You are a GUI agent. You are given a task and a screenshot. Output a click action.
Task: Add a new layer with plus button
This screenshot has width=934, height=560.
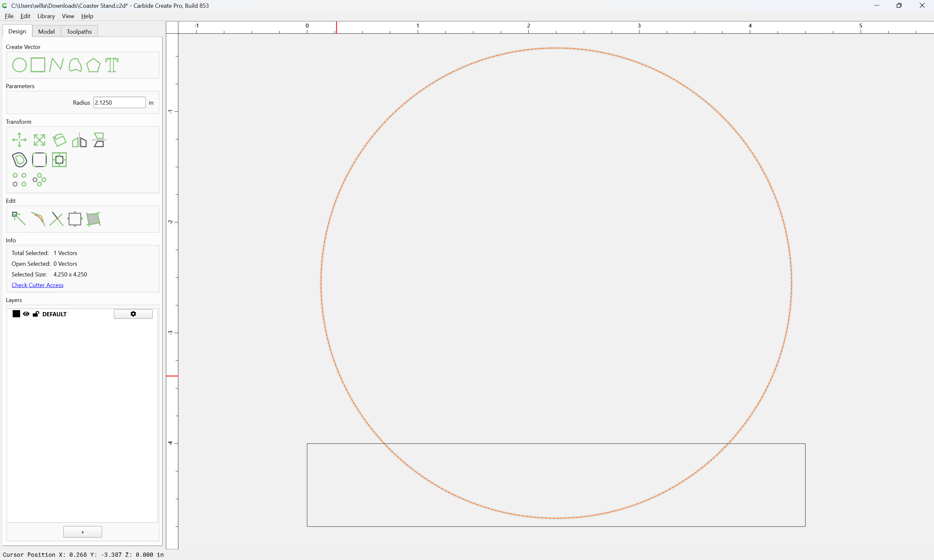pos(83,532)
